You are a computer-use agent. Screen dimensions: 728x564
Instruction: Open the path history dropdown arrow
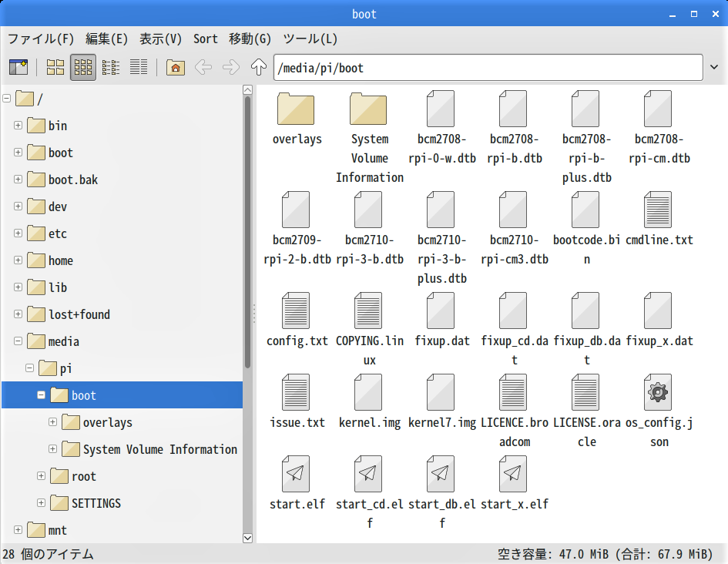click(x=714, y=67)
